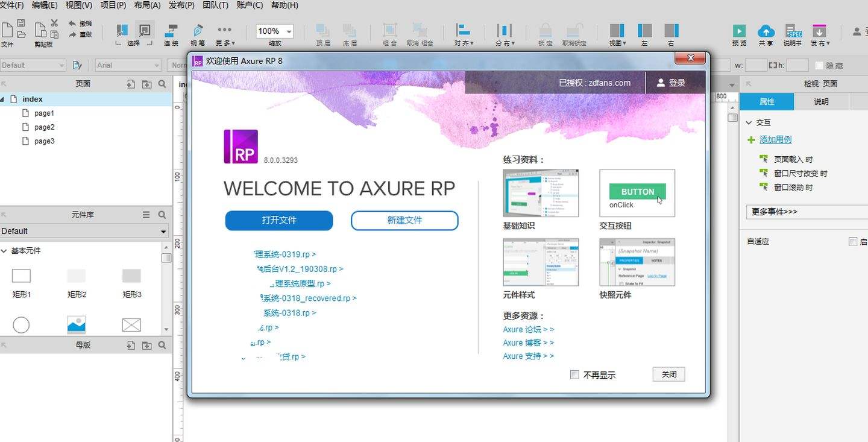868x442 pixels.
Task: Toggle the adaptive view 启用 checkbox
Action: 852,241
